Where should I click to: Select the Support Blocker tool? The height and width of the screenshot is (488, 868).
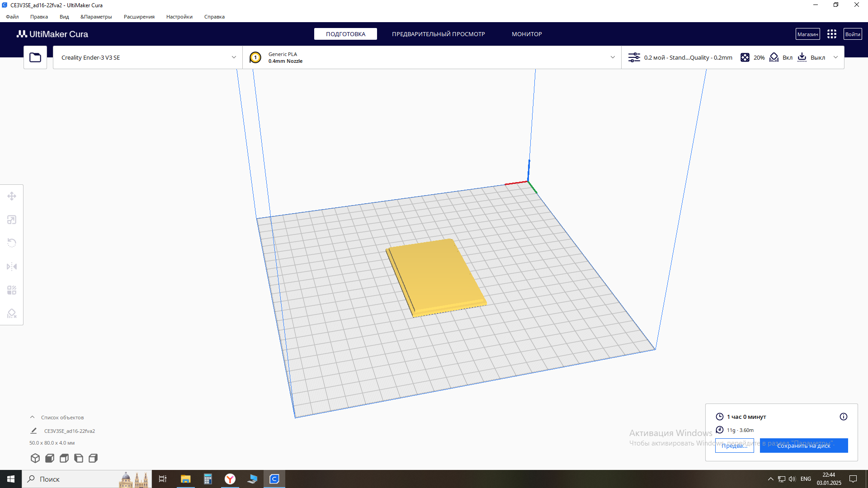(12, 314)
